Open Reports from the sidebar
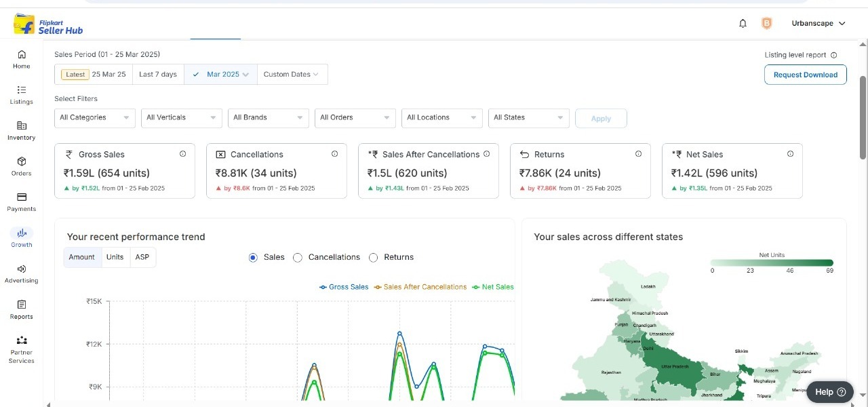868x407 pixels. click(x=22, y=305)
